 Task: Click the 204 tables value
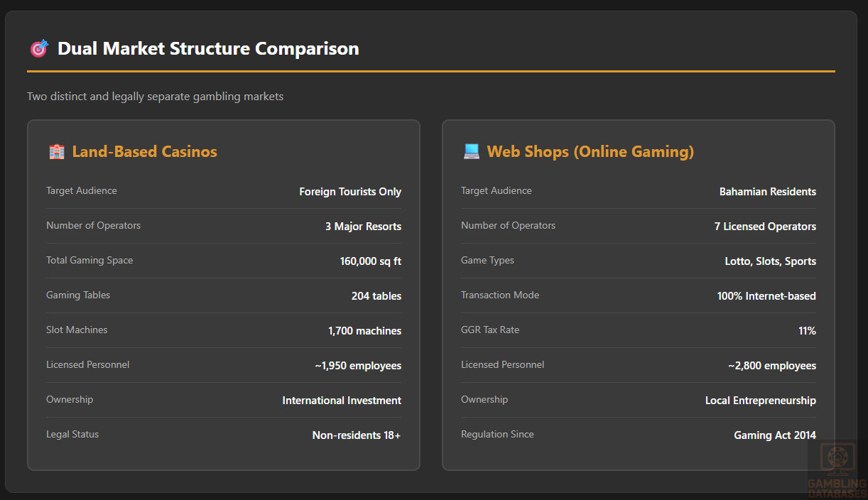coord(376,296)
